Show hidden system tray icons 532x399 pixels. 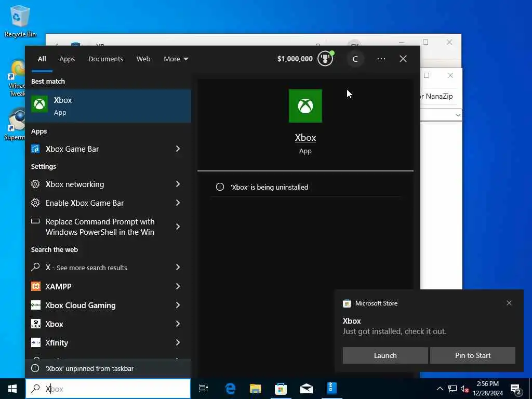(440, 389)
